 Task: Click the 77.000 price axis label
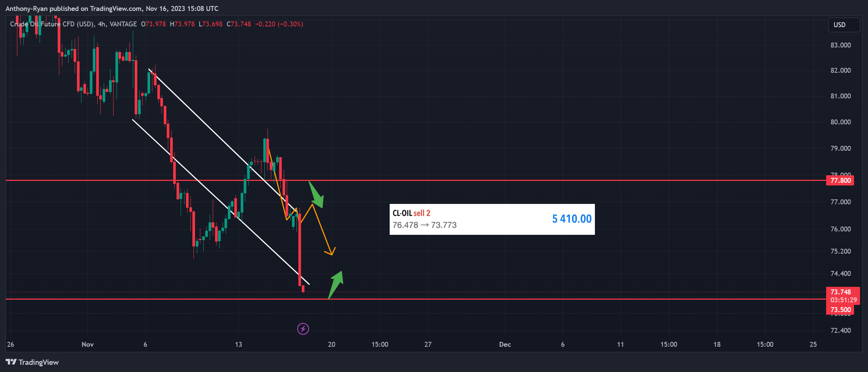840,202
